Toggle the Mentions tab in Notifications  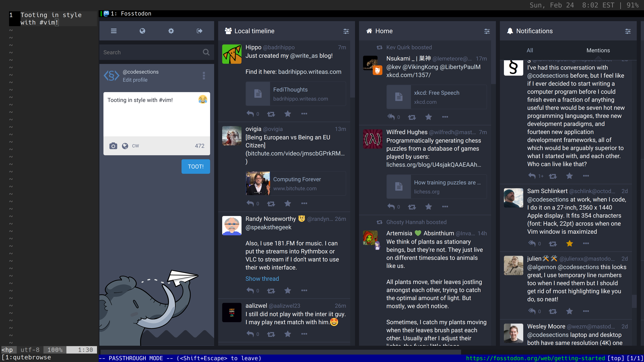point(598,50)
